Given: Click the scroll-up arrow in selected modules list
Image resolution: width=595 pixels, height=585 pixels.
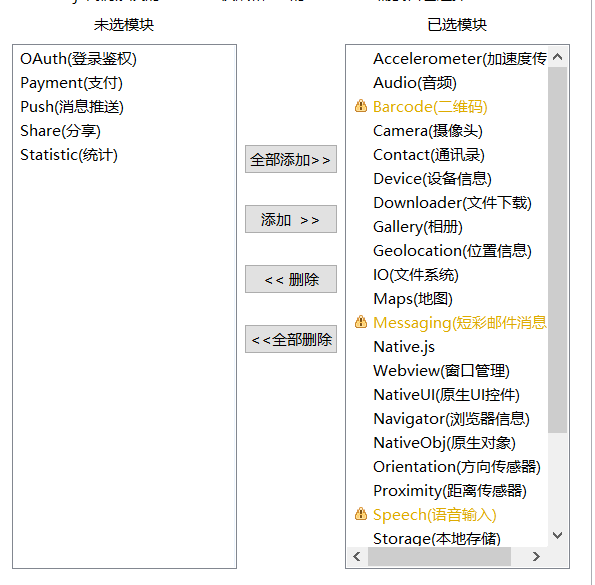Looking at the screenshot, I should click(x=557, y=57).
